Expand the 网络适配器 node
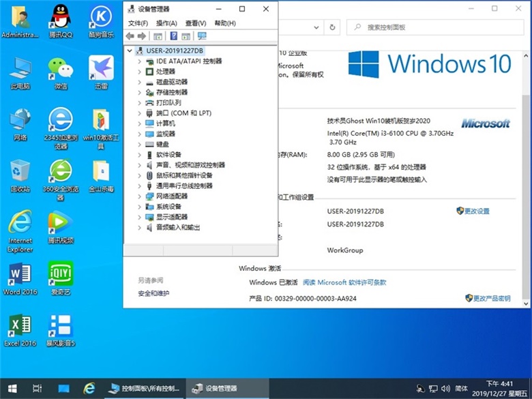Viewport: 532px width, 399px height. 140,196
